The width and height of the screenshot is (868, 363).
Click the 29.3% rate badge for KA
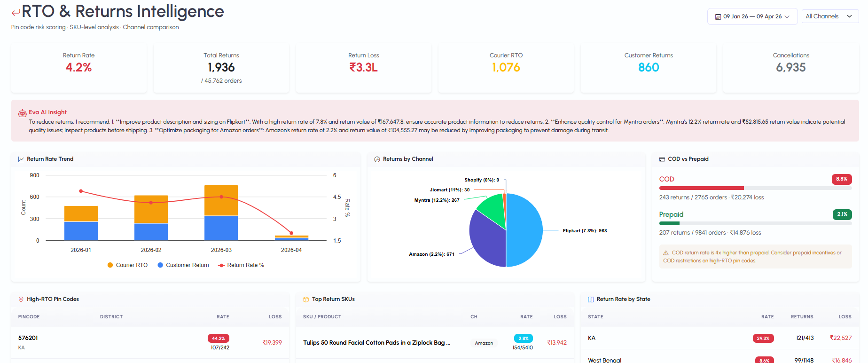pyautogui.click(x=763, y=339)
